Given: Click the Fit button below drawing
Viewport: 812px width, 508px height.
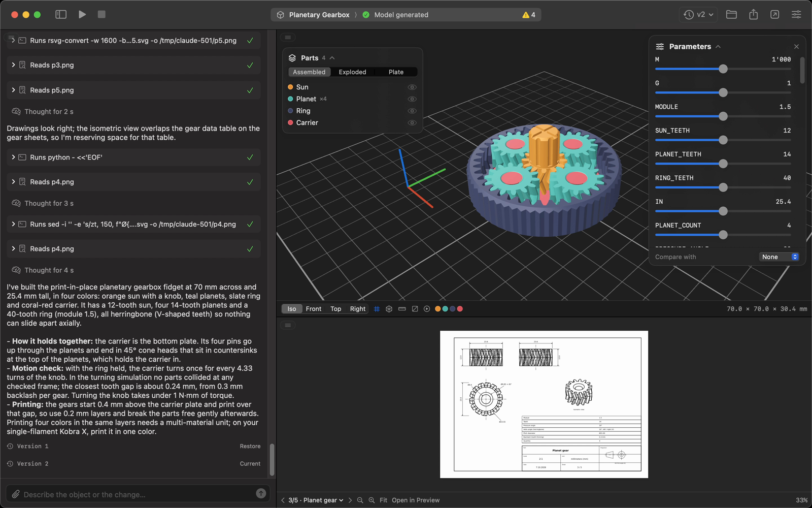Looking at the screenshot, I should pos(383,500).
